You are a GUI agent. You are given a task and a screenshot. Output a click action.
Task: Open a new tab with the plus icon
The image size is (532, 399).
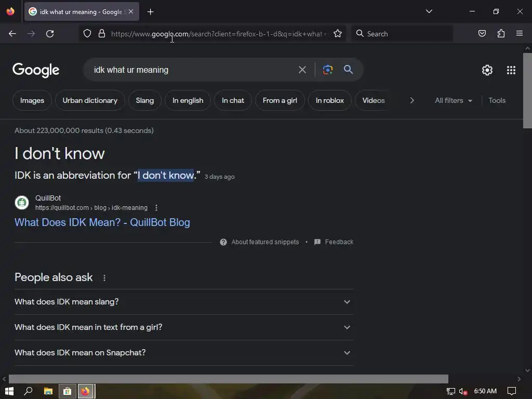point(150,12)
